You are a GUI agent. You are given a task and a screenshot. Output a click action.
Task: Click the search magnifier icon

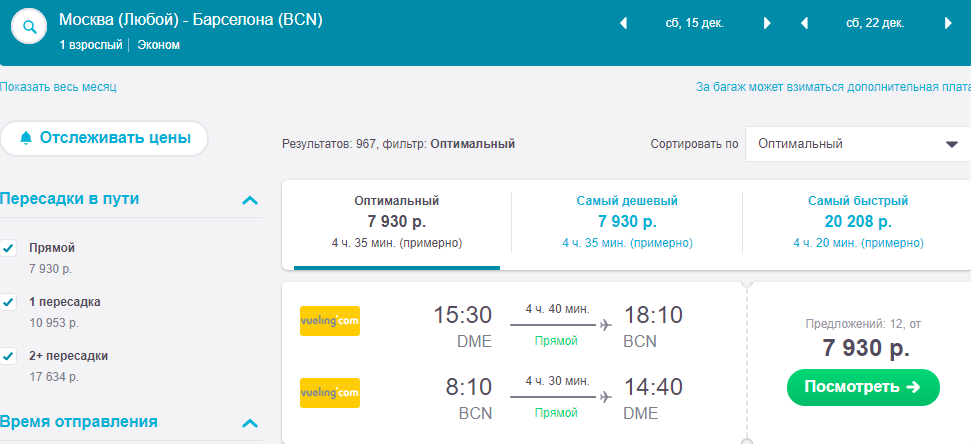click(x=29, y=27)
